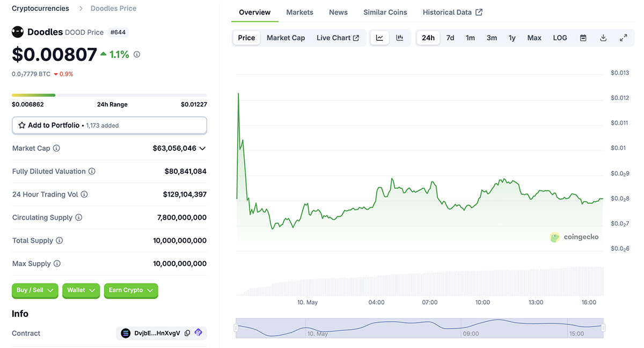Click the Doodles Price breadcrumb text
644x348 pixels.
pos(113,8)
